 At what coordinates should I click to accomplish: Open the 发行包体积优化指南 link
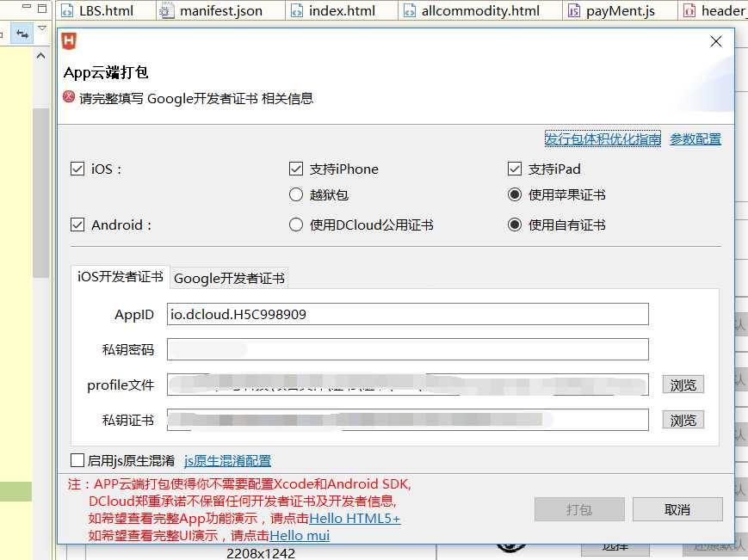tap(603, 138)
